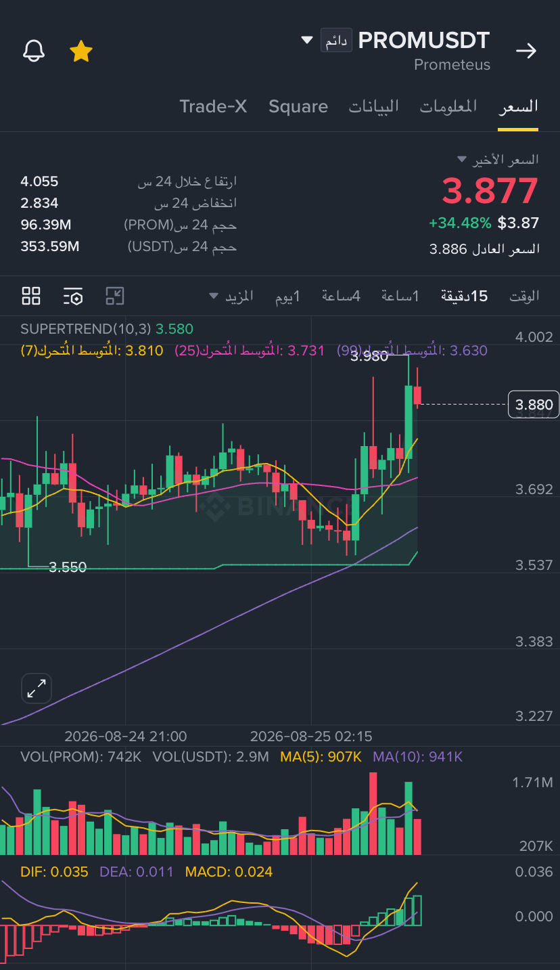Expand the المزيد timeframe dropdown
560x970 pixels.
232,296
